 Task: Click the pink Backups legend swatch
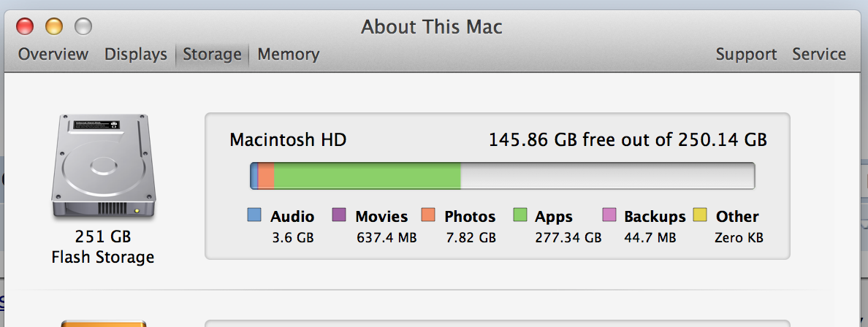(609, 215)
